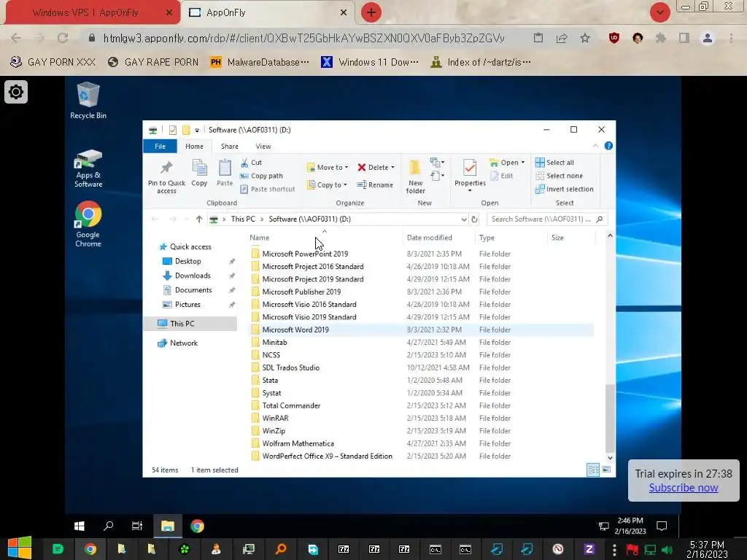Screen dimensions: 747x560
Task: Open the File tab
Action: 160,146
